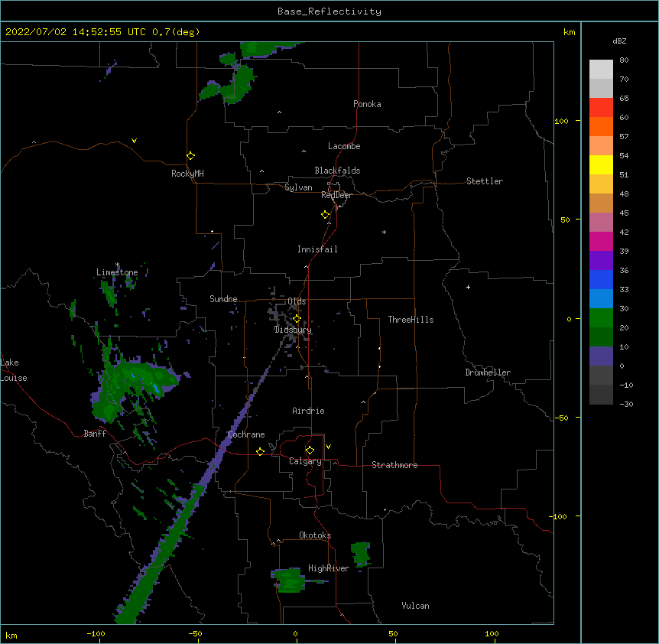Image resolution: width=659 pixels, height=644 pixels.
Task: Click the green radar echo west of HighRiver
Action: point(289,581)
